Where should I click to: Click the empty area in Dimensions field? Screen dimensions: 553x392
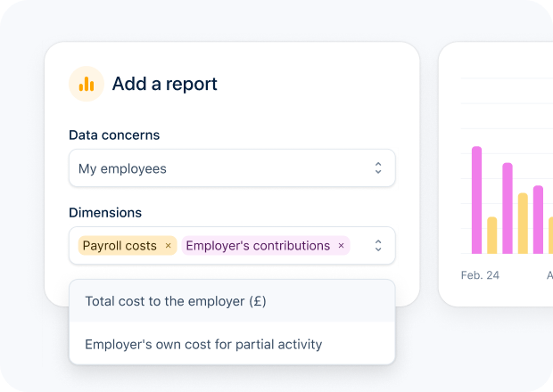(x=361, y=246)
